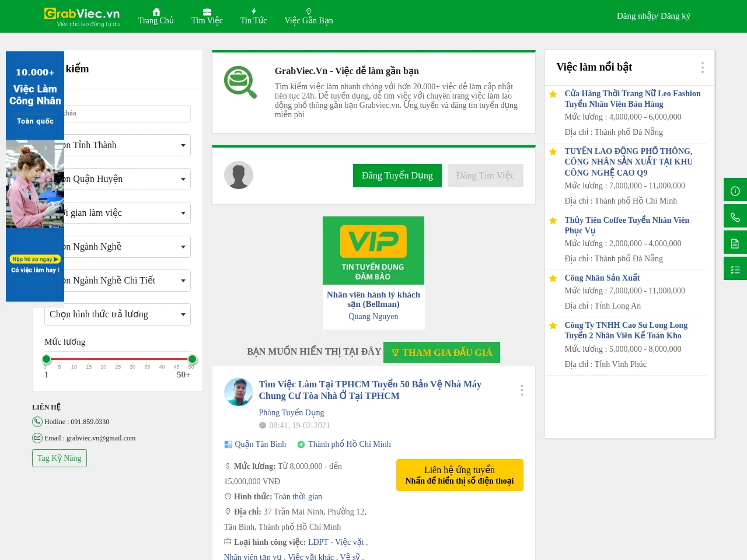This screenshot has height=560, width=747.
Task: Click the info icon in right floating bar
Action: pos(735,190)
